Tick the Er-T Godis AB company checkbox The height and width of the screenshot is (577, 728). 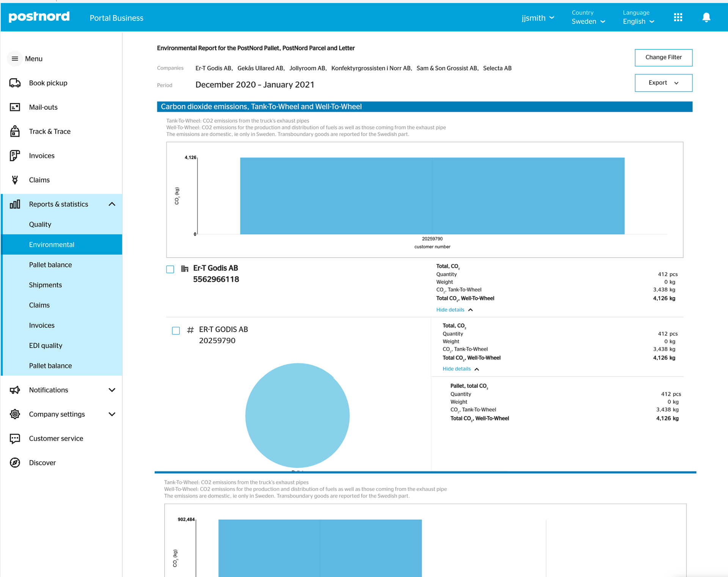point(170,269)
